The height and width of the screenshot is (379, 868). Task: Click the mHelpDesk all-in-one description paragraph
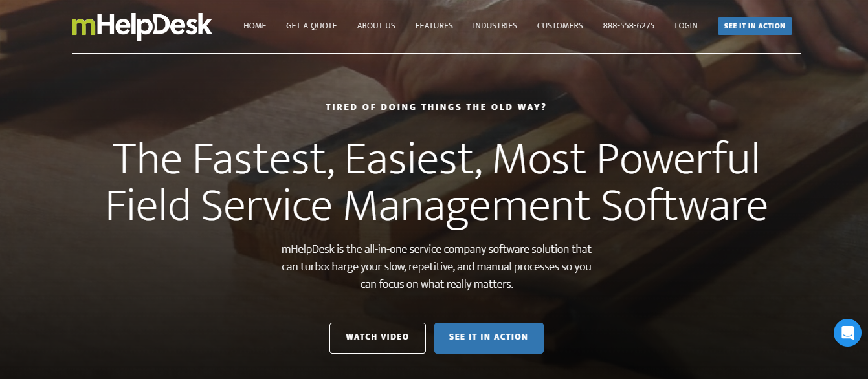point(436,266)
